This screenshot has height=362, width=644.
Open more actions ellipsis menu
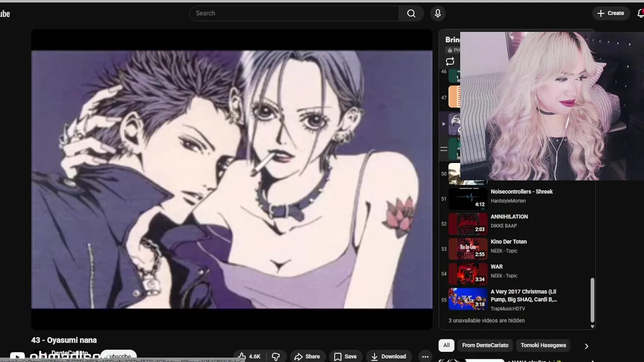(425, 356)
